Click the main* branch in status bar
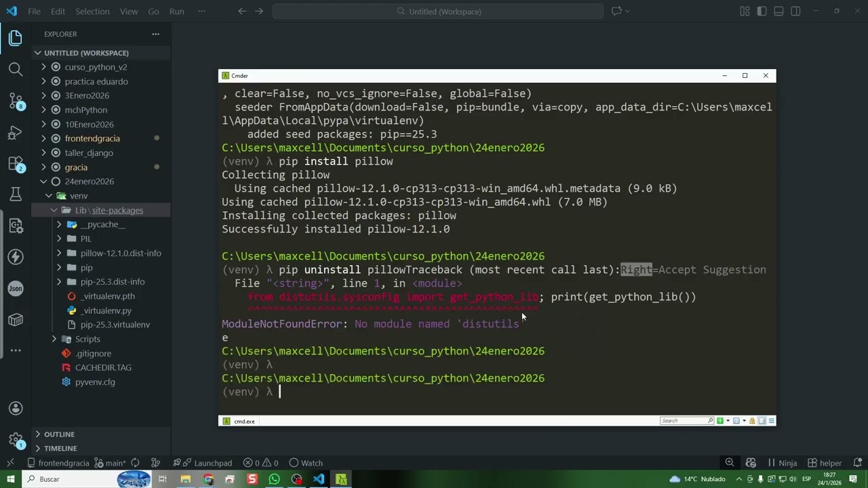 point(110,463)
